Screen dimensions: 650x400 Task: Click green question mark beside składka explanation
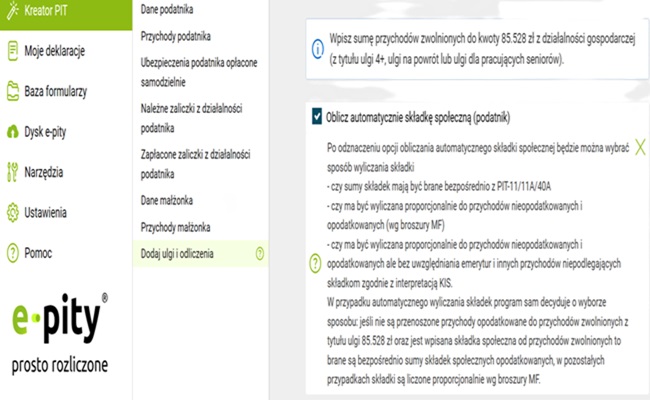[315, 263]
